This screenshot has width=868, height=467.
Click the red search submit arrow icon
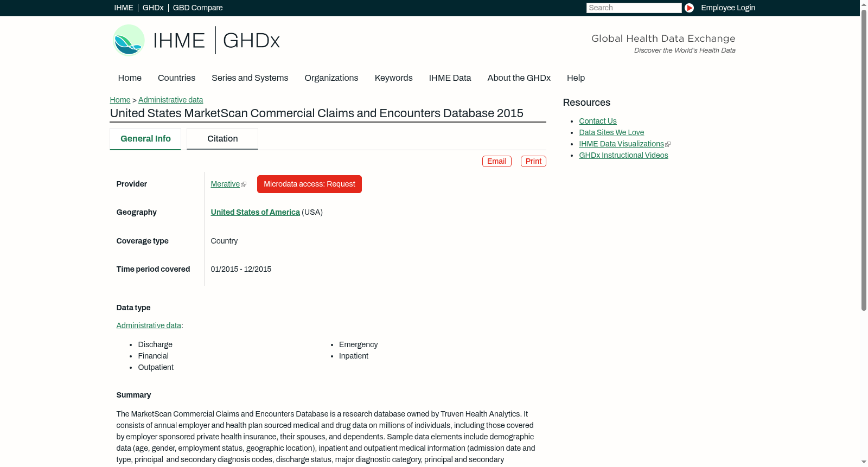[x=689, y=8]
